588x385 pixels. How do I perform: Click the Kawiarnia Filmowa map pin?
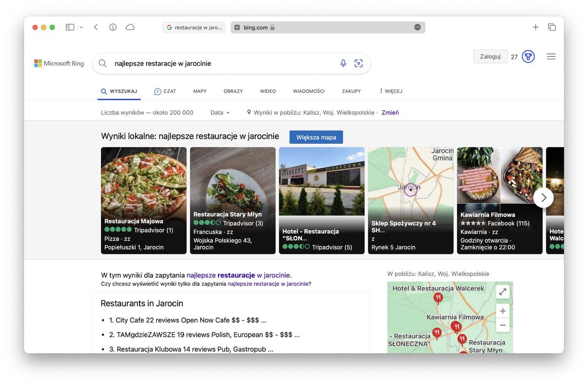pyautogui.click(x=456, y=327)
